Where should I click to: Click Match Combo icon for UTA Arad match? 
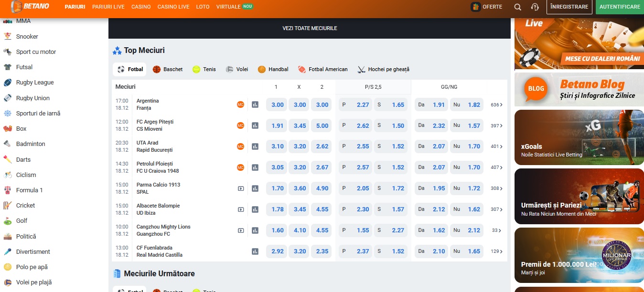coord(240,146)
